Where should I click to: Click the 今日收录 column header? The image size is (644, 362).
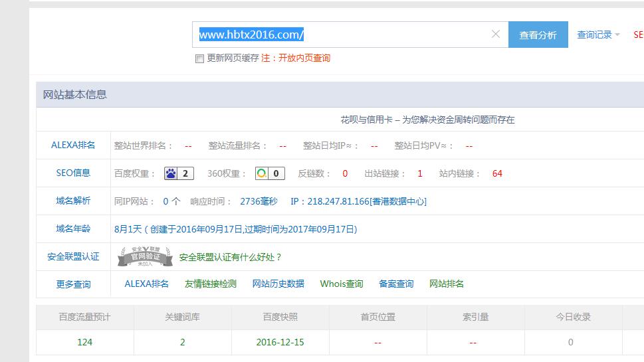coord(574,317)
